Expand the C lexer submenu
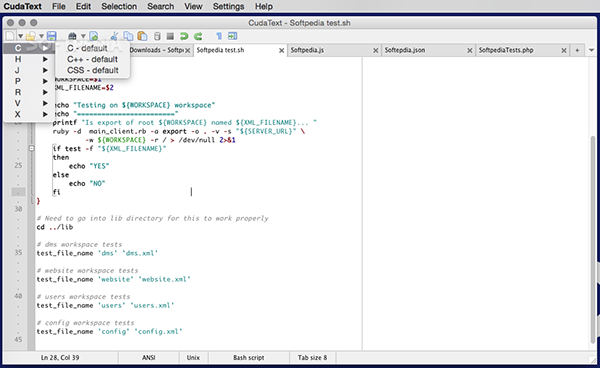 click(29, 48)
